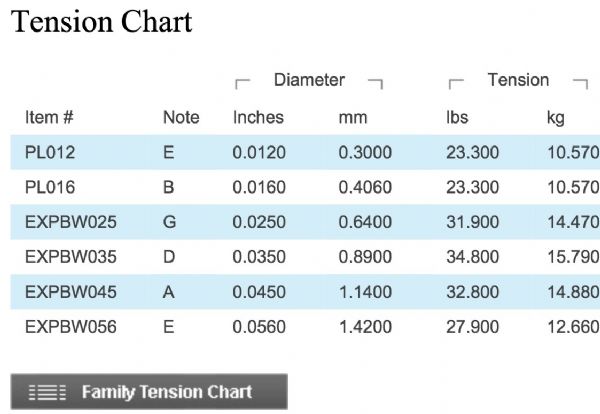Click the EXPBW025 item row label
This screenshot has height=414, width=600.
[x=71, y=222]
